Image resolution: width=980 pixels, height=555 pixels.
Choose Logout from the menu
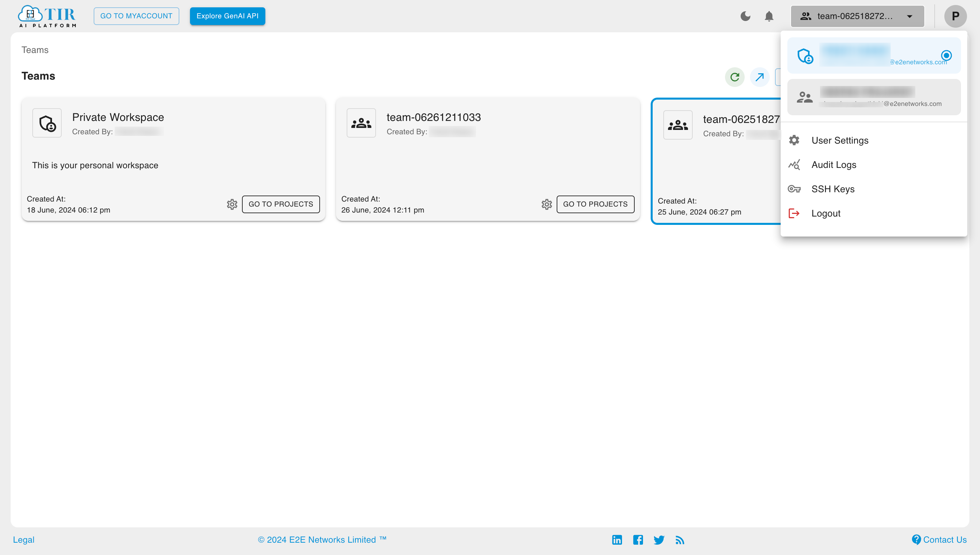(874, 214)
